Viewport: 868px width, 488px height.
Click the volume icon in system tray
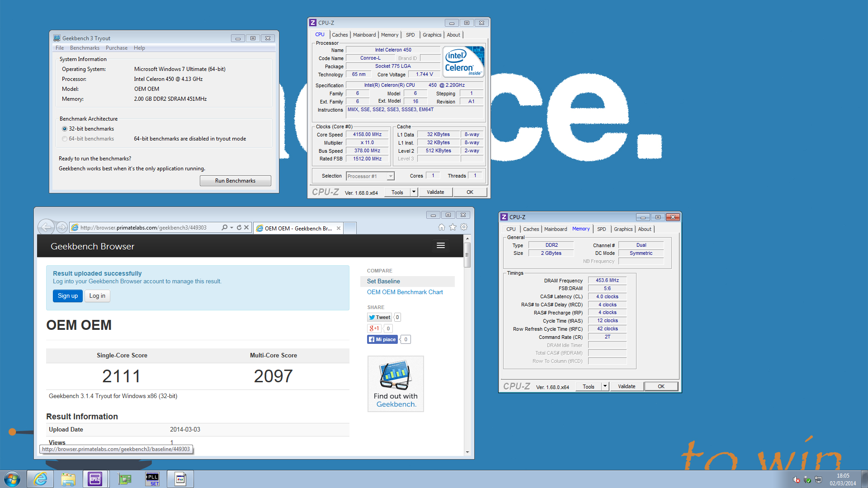click(x=797, y=479)
